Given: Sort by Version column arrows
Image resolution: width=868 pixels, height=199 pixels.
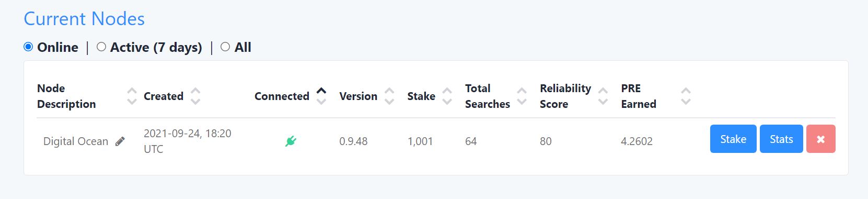Looking at the screenshot, I should tap(389, 96).
